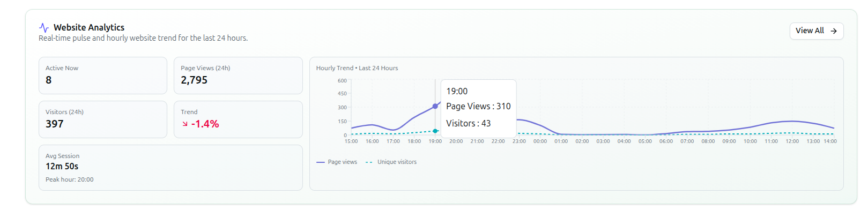The width and height of the screenshot is (868, 210).
Task: Click the 600 y-axis label
Action: 342,80
